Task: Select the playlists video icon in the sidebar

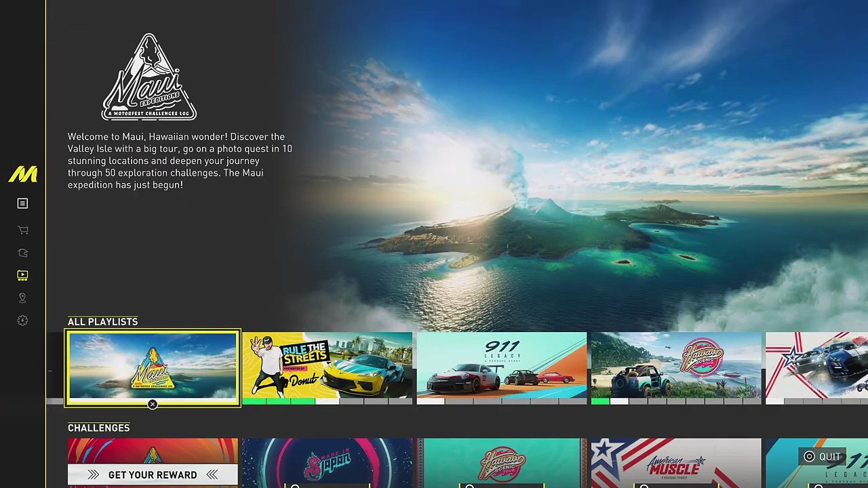Action: click(x=22, y=275)
